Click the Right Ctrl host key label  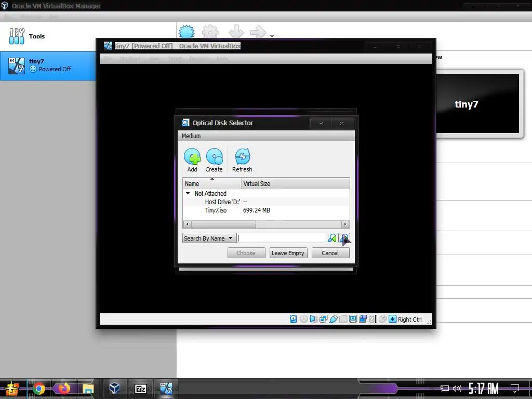click(x=410, y=320)
